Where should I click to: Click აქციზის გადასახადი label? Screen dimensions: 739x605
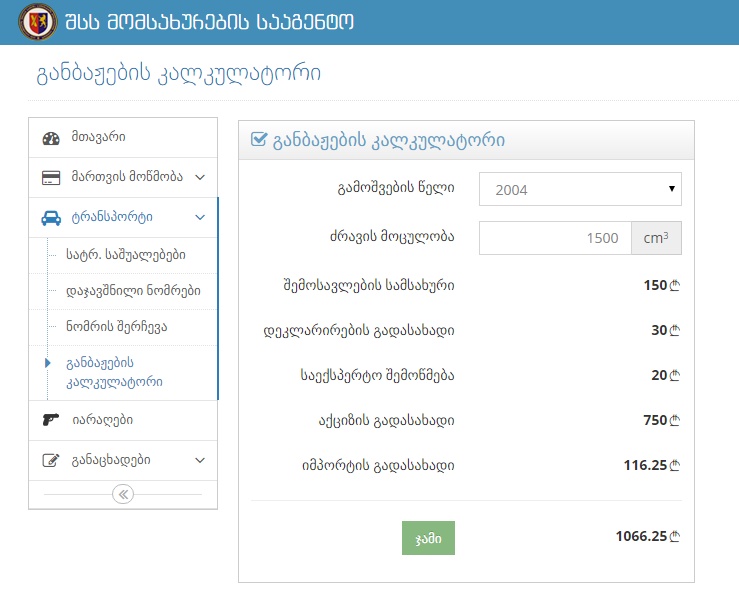pyautogui.click(x=386, y=420)
